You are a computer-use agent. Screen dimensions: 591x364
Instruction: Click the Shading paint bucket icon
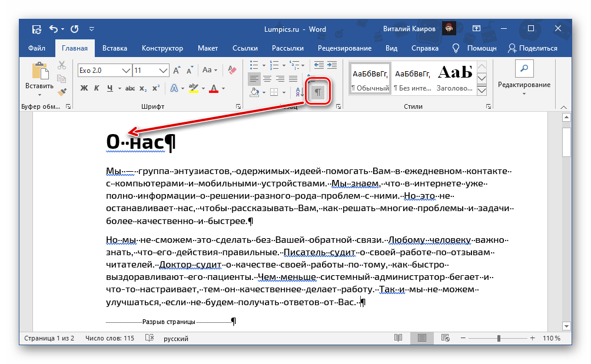click(x=254, y=92)
